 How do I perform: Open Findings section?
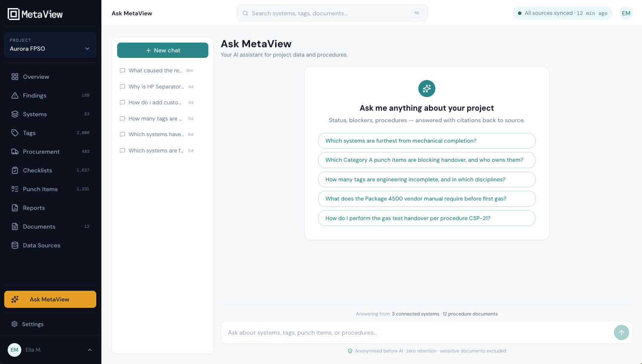(x=50, y=95)
